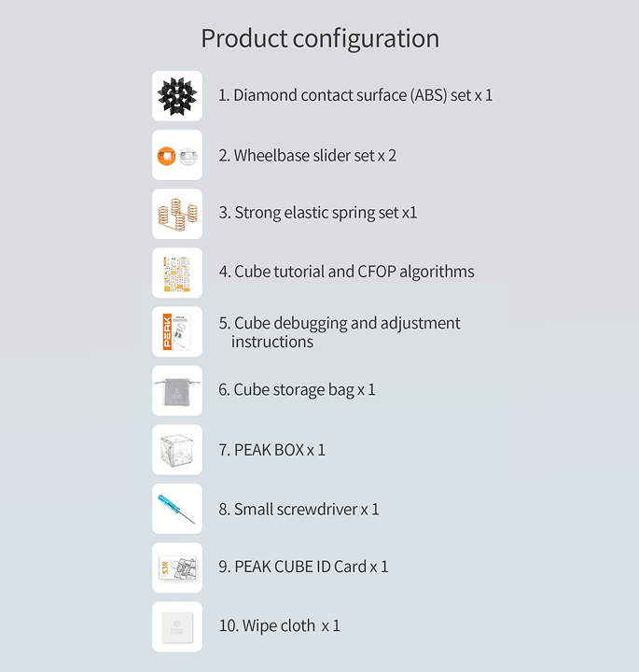Click the PEAK adjustment instructions booklet icon
Screen dimensions: 639x672
(177, 331)
